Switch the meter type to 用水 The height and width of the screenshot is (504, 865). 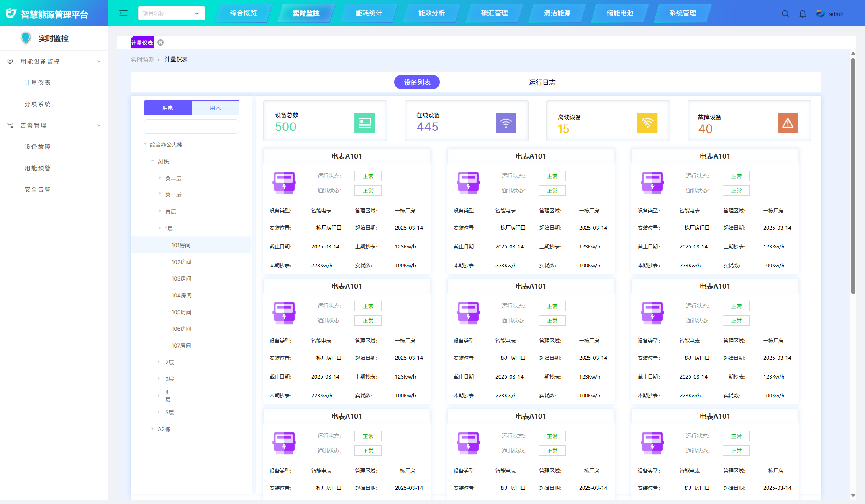pyautogui.click(x=215, y=108)
